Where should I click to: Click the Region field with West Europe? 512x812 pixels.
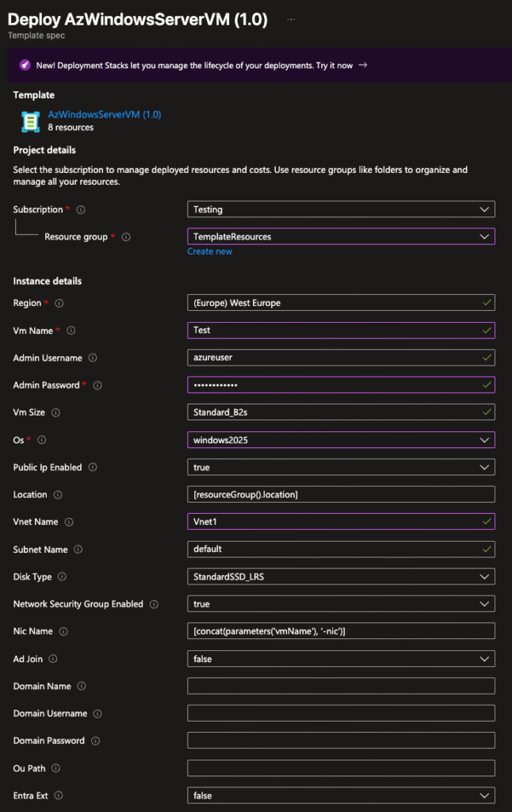coord(341,303)
